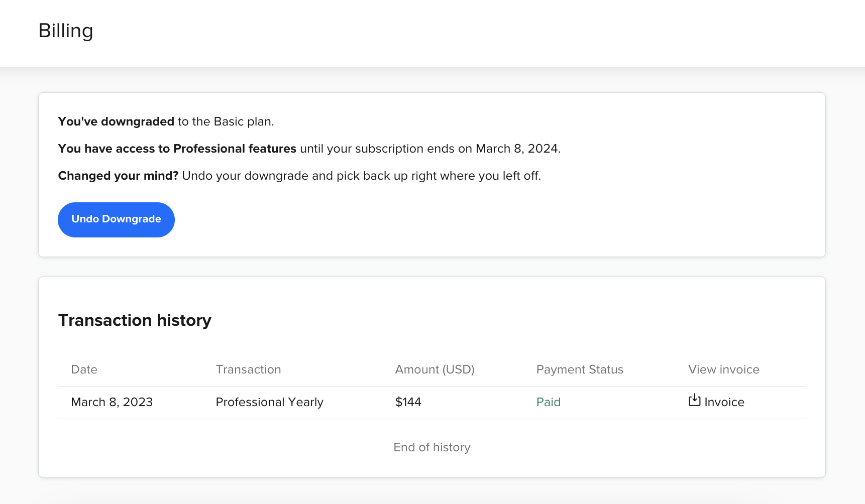This screenshot has height=504, width=865.
Task: Click the Professional Yearly transaction entry
Action: click(269, 402)
